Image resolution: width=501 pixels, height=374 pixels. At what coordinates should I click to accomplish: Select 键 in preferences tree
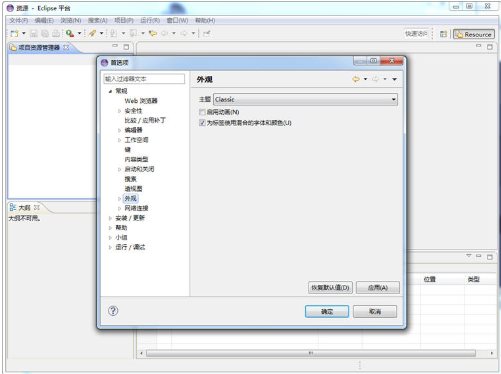pyautogui.click(x=128, y=150)
